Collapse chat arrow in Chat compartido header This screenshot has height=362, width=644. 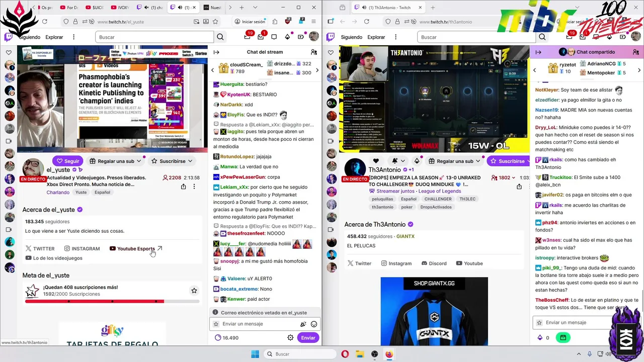point(538,52)
